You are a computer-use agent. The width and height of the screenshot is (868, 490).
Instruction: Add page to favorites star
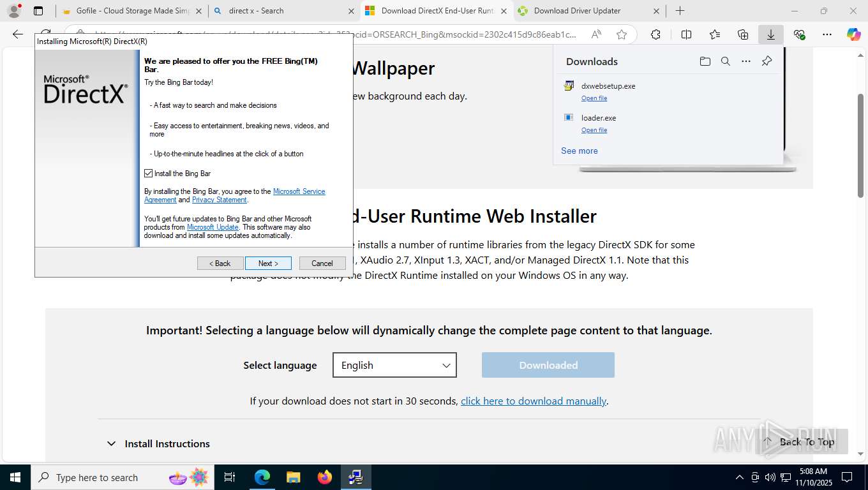pyautogui.click(x=621, y=35)
